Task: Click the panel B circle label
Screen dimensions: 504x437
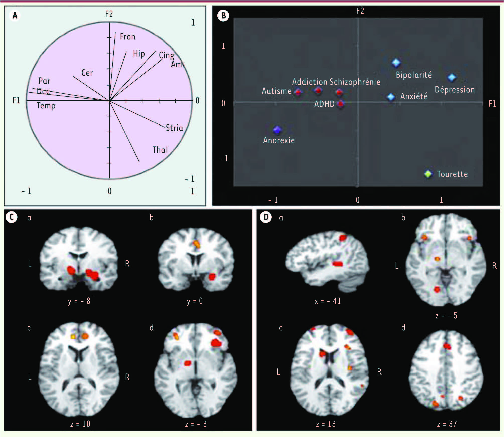Action: [x=223, y=16]
